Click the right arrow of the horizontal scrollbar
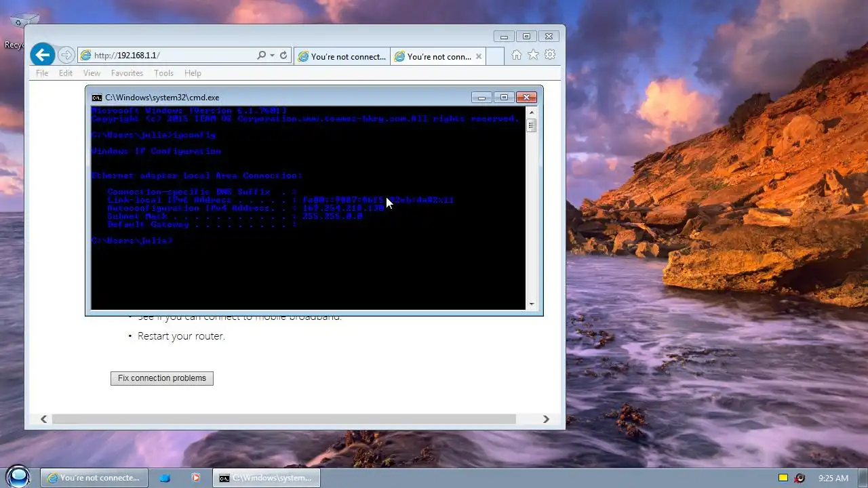Image resolution: width=868 pixels, height=488 pixels. (546, 420)
